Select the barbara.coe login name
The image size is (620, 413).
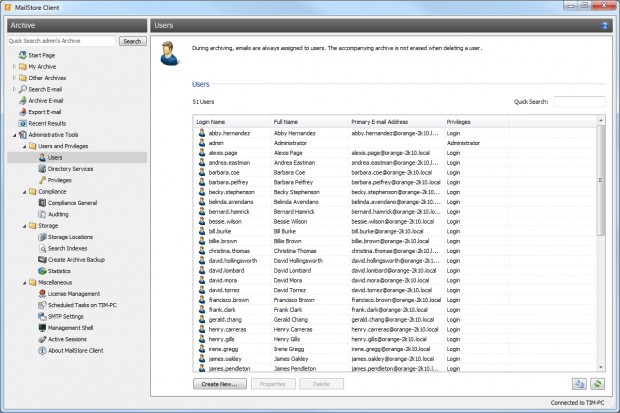tap(224, 172)
